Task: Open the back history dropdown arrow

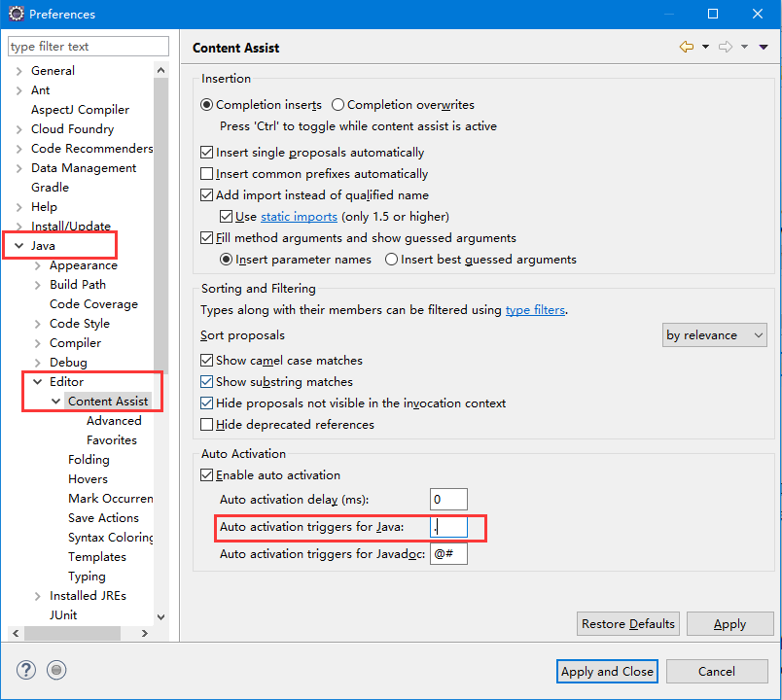Action: click(705, 47)
